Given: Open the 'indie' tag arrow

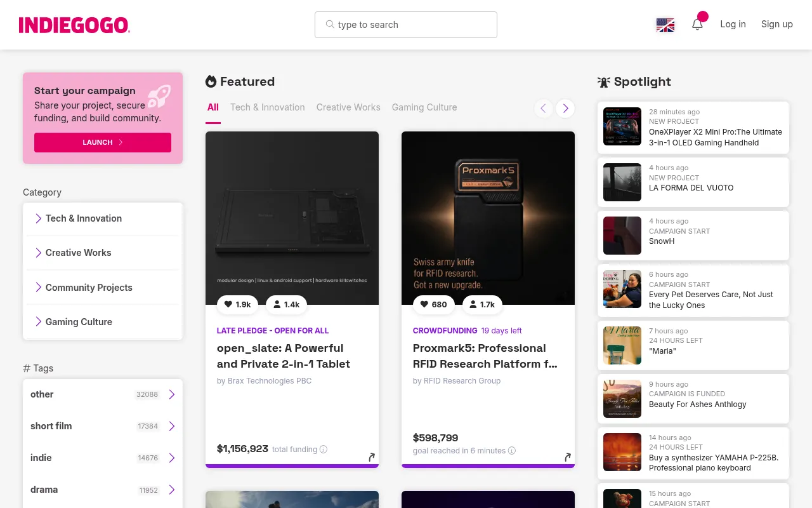Looking at the screenshot, I should [x=172, y=458].
